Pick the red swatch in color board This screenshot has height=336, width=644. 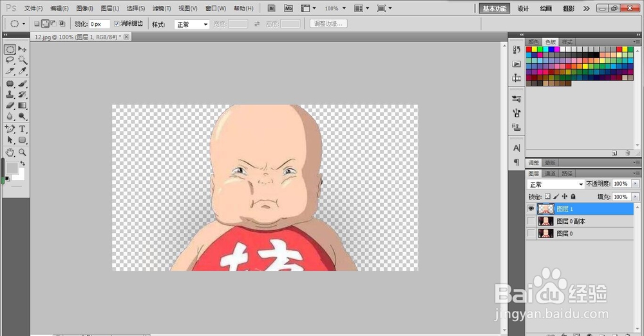pos(529,50)
